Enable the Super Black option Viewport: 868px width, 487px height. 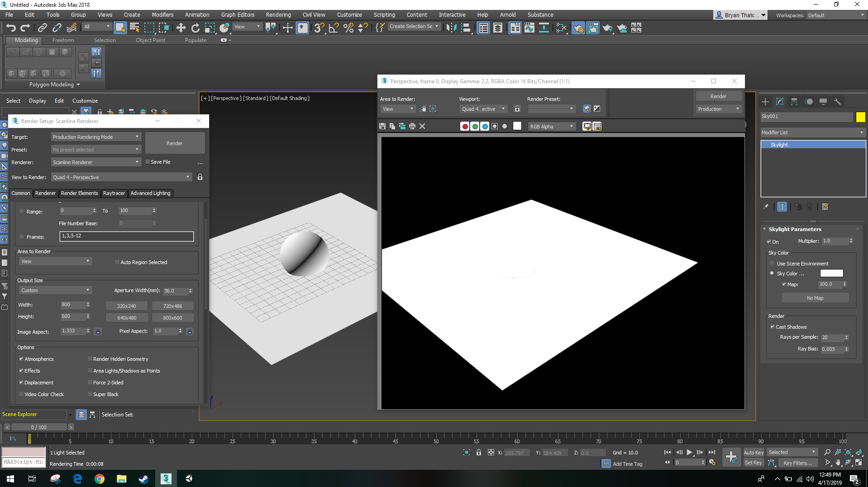[90, 394]
